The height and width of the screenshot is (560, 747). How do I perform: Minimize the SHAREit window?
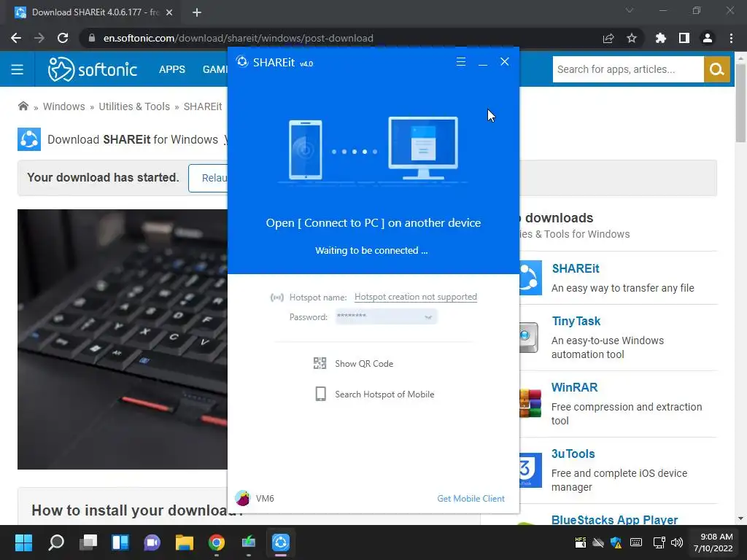coord(483,62)
